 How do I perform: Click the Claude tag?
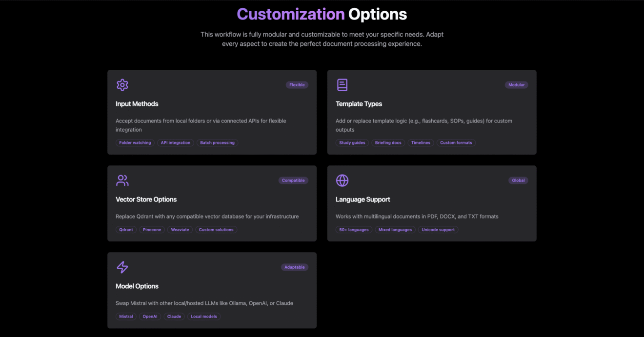(174, 317)
